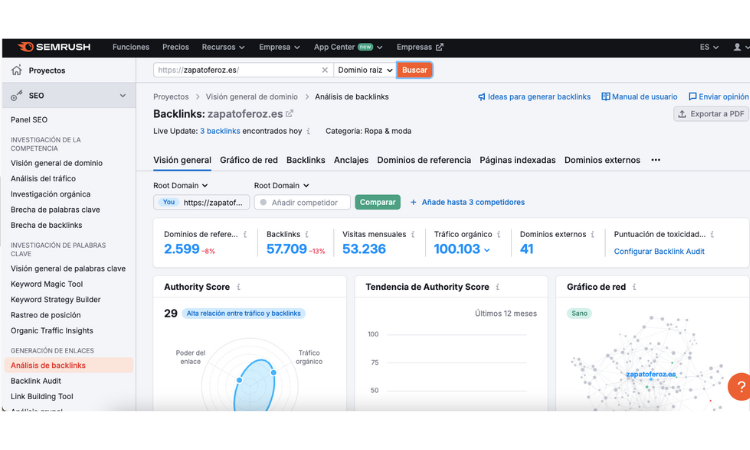Open Keyword Magic Tool in sidebar
Screen dimensions: 750x450
(x=47, y=284)
